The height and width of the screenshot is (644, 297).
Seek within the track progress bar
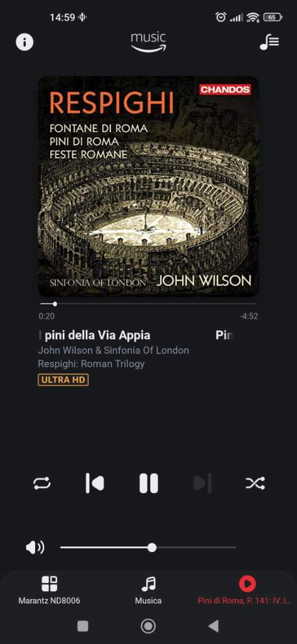pos(148,304)
